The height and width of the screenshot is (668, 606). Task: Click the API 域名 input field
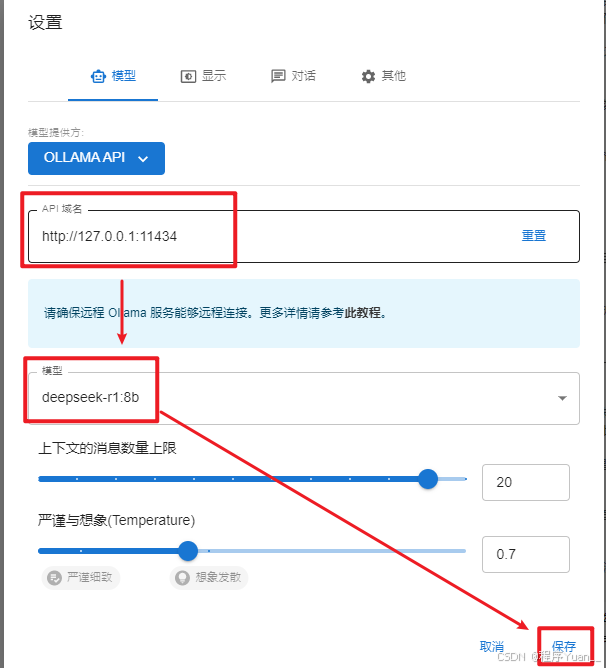(x=304, y=236)
